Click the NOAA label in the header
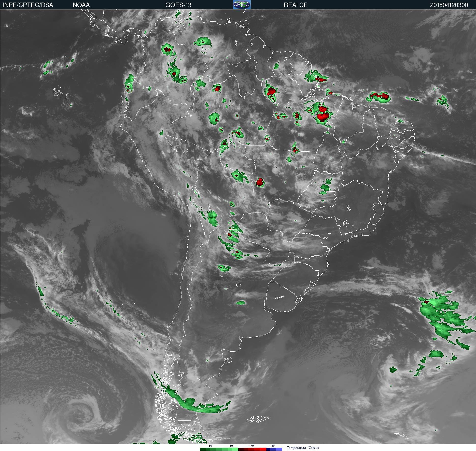Image resolution: width=476 pixels, height=451 pixels. click(81, 5)
